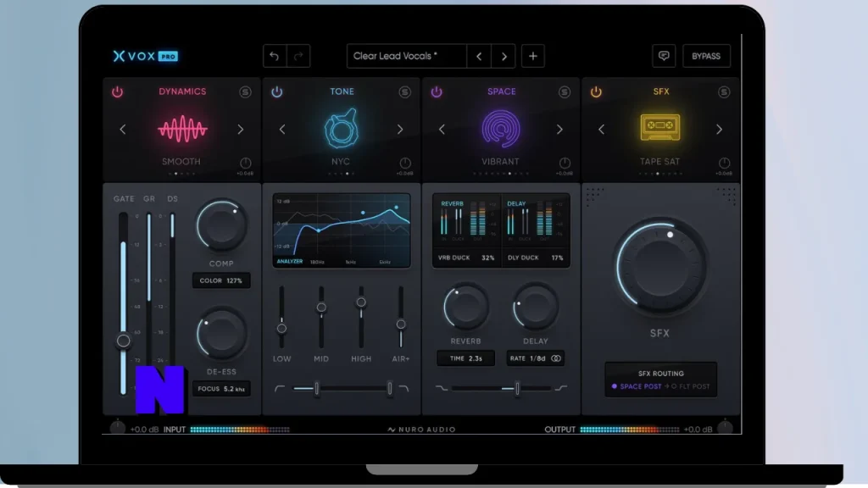Viewport: 868px width, 488px height.
Task: Toggle the Tone module power button
Action: click(277, 91)
